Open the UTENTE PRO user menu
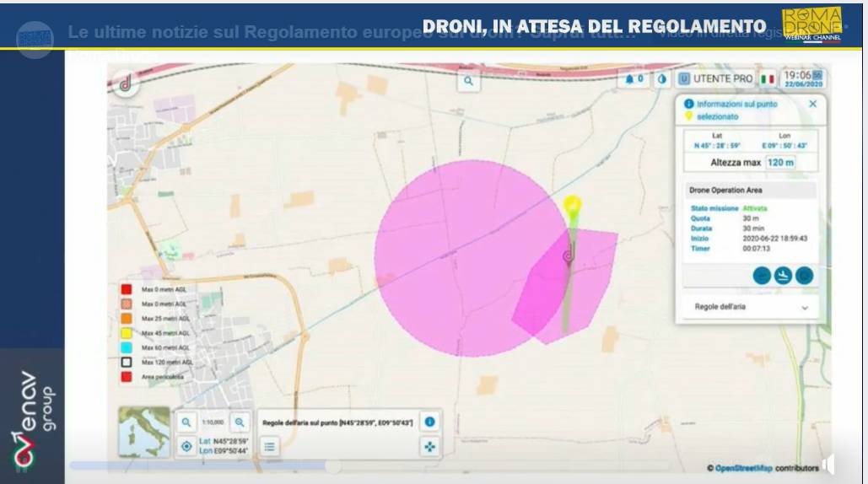This screenshot has width=868, height=484. (x=715, y=79)
